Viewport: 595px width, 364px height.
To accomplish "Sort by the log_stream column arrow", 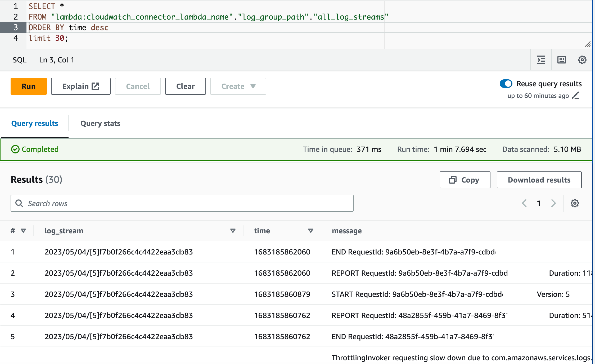I will (x=233, y=231).
